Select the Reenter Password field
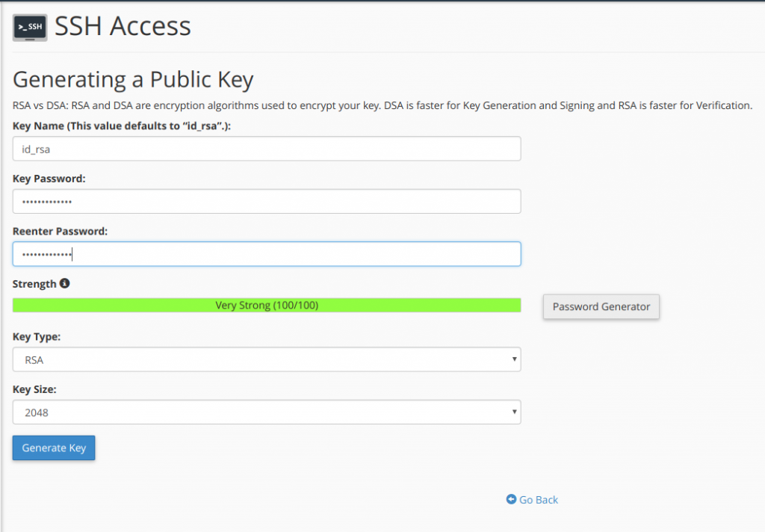This screenshot has width=765, height=532. click(267, 254)
